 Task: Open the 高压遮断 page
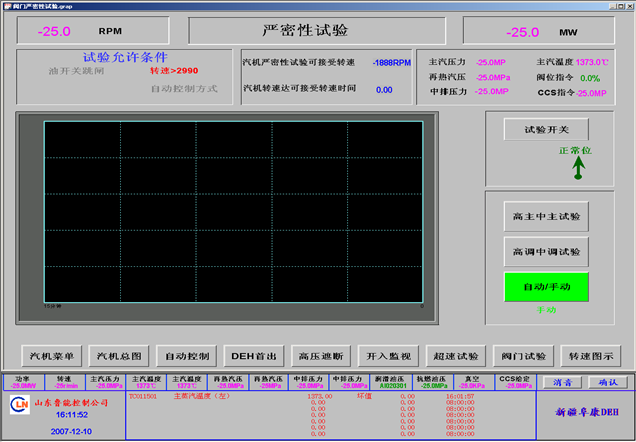(321, 356)
